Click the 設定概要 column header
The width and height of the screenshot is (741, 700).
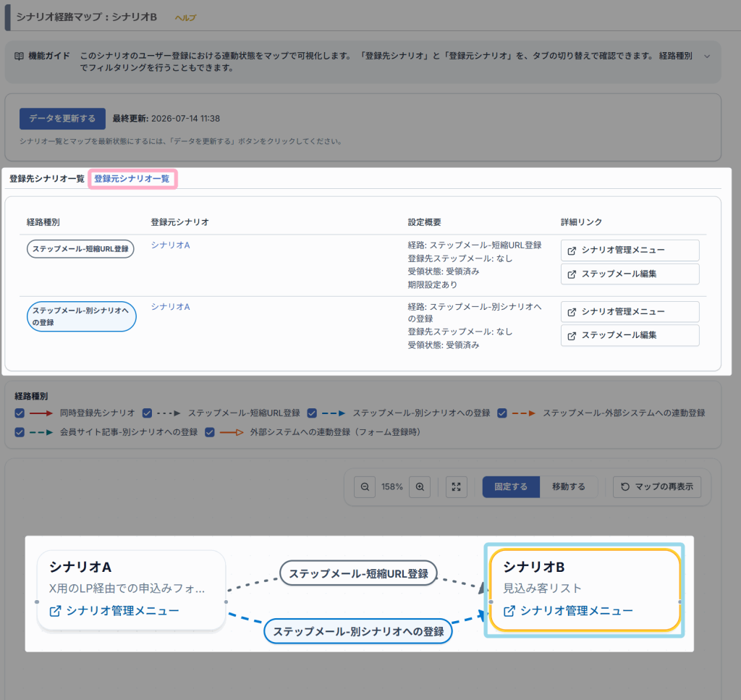pos(424,222)
